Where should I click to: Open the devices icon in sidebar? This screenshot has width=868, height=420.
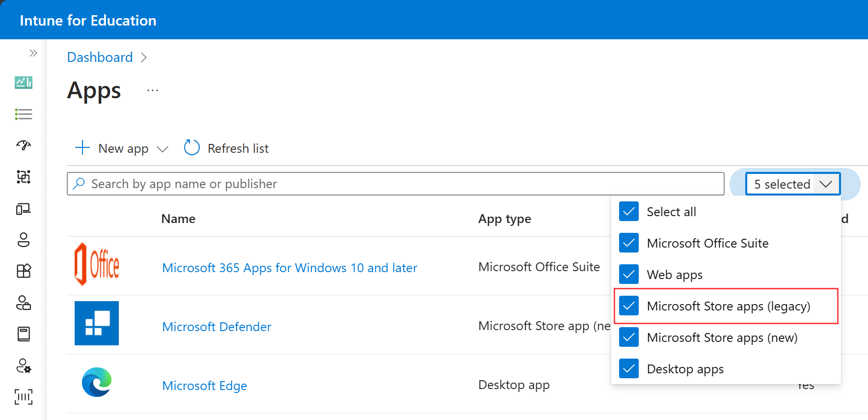(24, 209)
